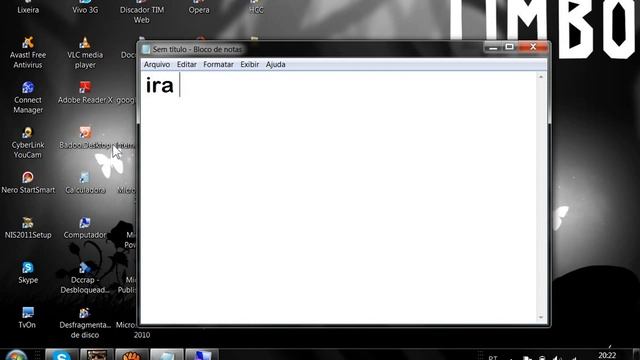The height and width of the screenshot is (360, 640).
Task: Click the word "ira" in Notepad
Action: [160, 85]
